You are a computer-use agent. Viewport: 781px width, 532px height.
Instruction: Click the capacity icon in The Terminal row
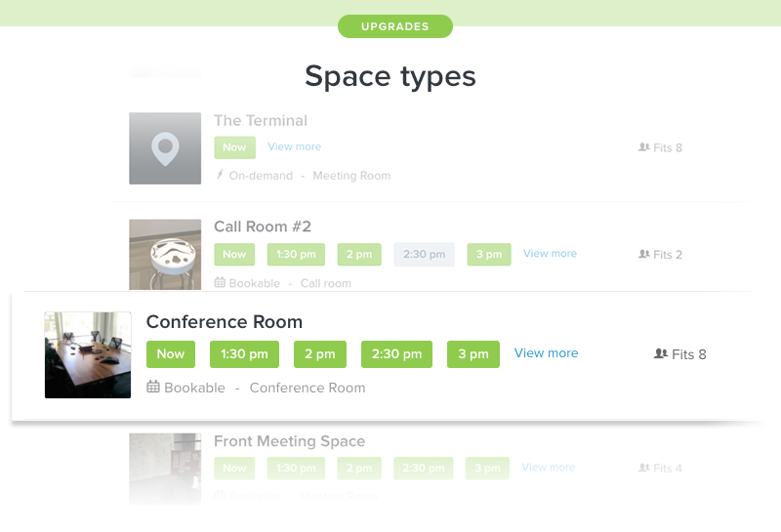click(643, 147)
